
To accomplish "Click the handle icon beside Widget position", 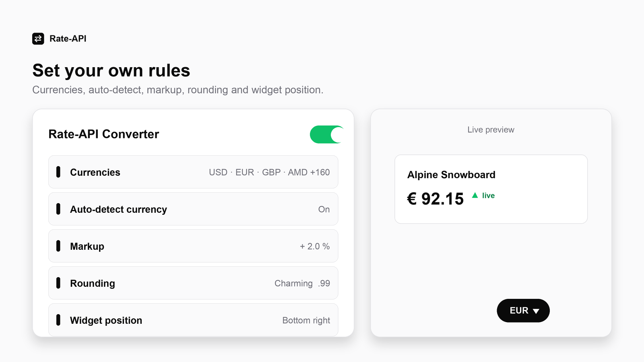I will pyautogui.click(x=58, y=320).
